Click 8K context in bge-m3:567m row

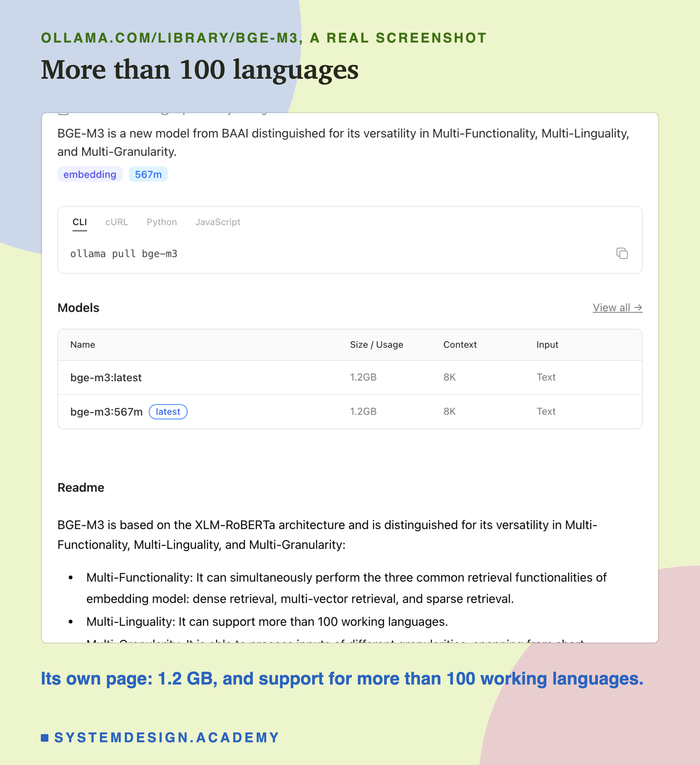tap(449, 411)
